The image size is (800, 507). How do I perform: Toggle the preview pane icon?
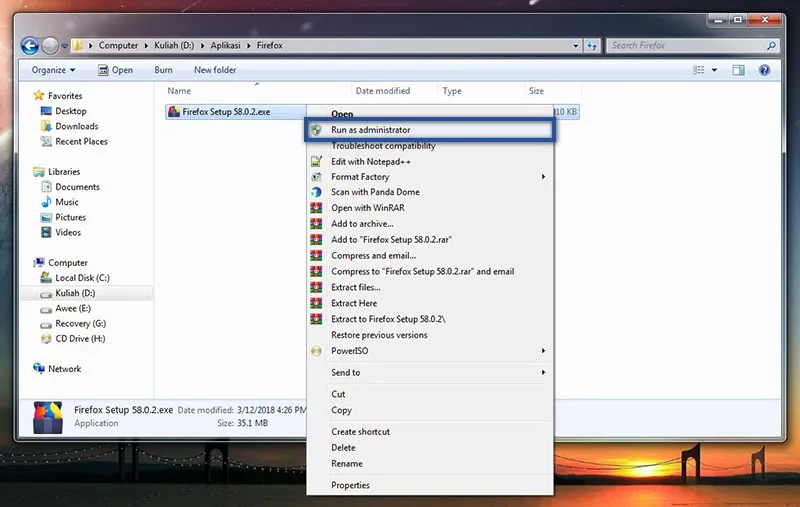tap(738, 70)
